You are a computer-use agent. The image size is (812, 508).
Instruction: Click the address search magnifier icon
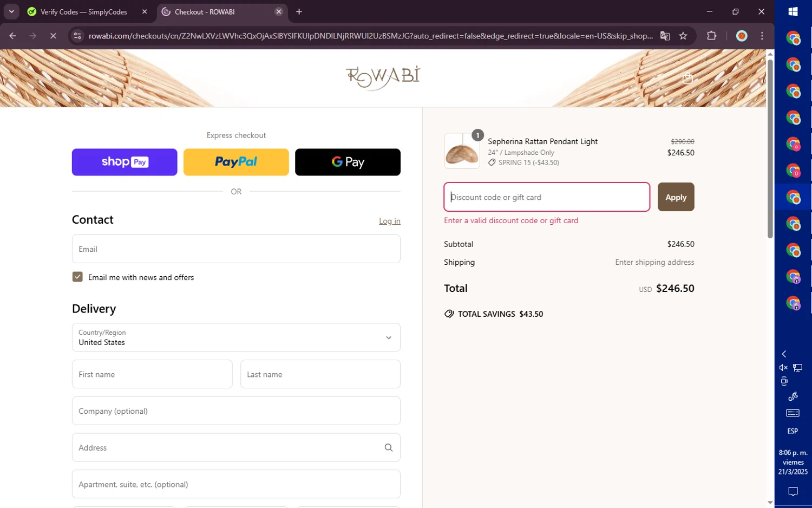coord(389,447)
